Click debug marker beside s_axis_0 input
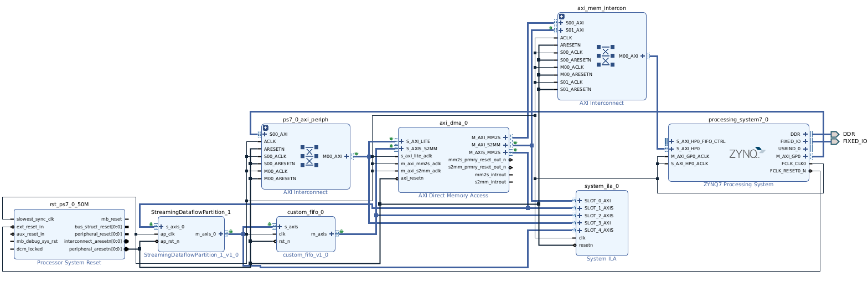The image size is (868, 281). [151, 224]
